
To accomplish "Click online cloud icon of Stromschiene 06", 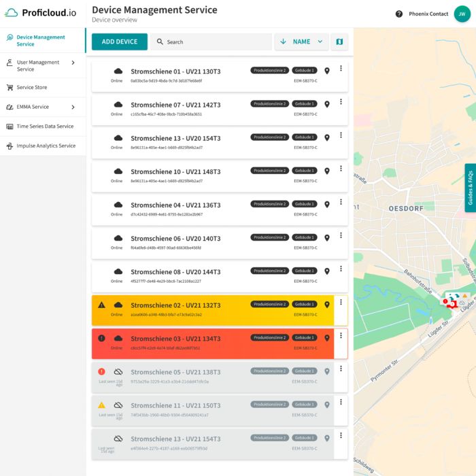I will 118,238.
